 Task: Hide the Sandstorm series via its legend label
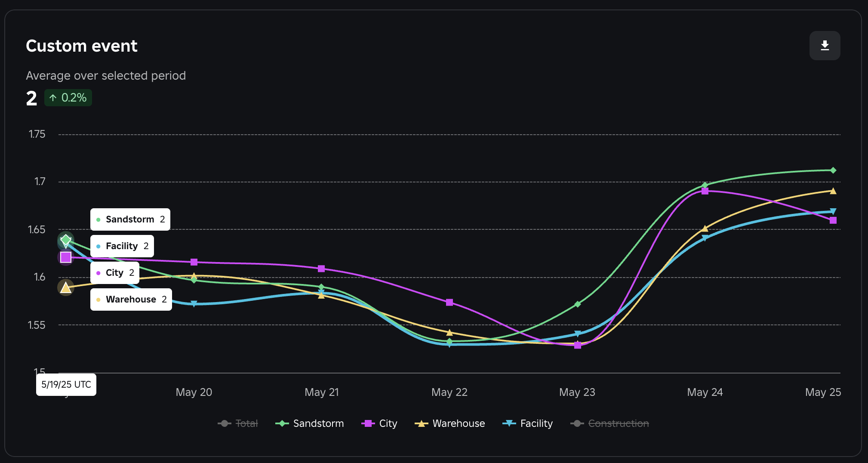coord(318,423)
